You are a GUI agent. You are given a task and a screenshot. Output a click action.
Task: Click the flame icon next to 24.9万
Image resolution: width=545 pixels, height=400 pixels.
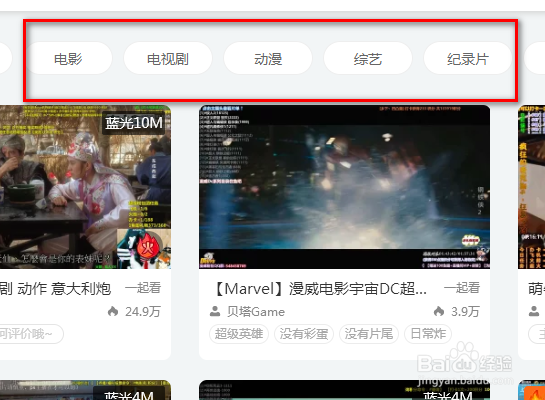pos(113,311)
